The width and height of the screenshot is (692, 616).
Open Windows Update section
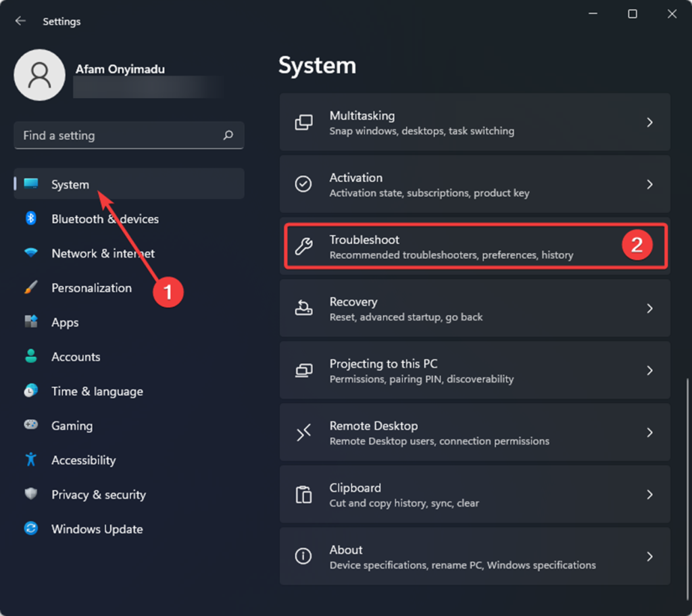(x=129, y=529)
